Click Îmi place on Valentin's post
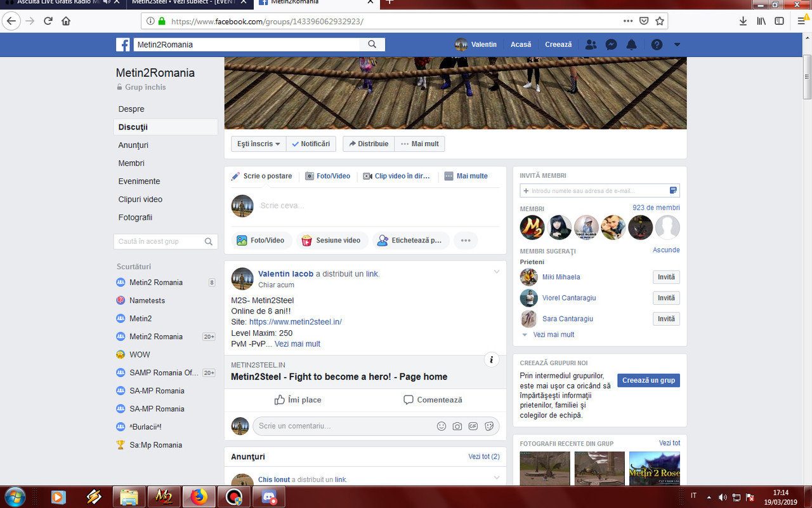Image resolution: width=812 pixels, height=508 pixels. pyautogui.click(x=298, y=400)
